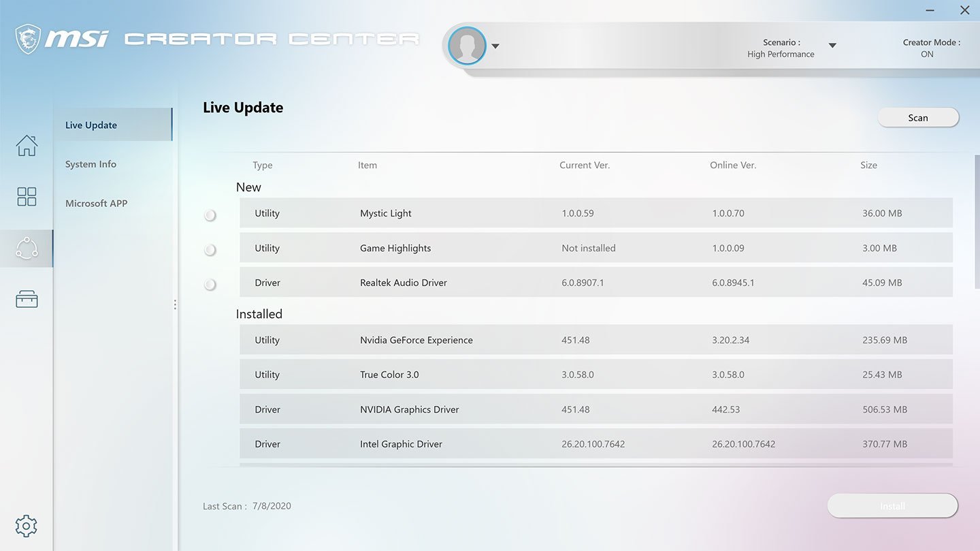The image size is (980, 551).
Task: Click the Game Highlights item name
Action: coord(395,248)
